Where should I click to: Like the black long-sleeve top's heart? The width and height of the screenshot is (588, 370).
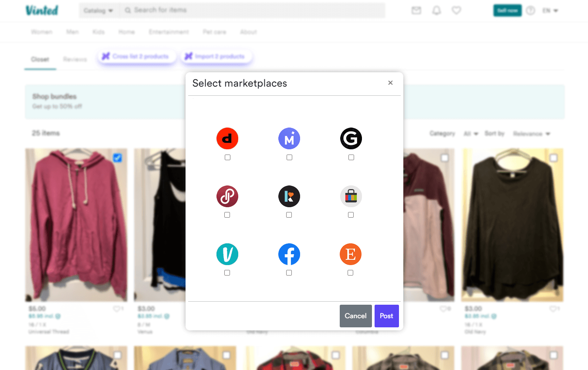click(553, 309)
